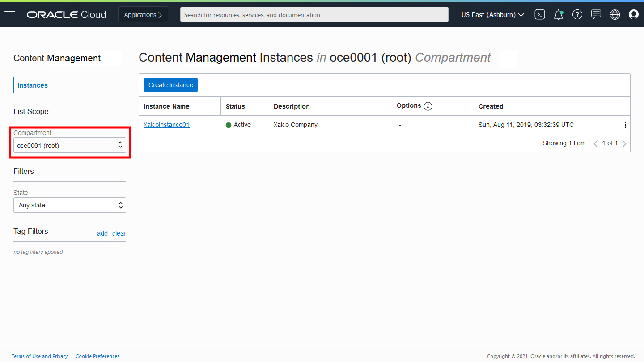The image size is (644, 362).
Task: Click the Description column header
Action: [x=292, y=106]
